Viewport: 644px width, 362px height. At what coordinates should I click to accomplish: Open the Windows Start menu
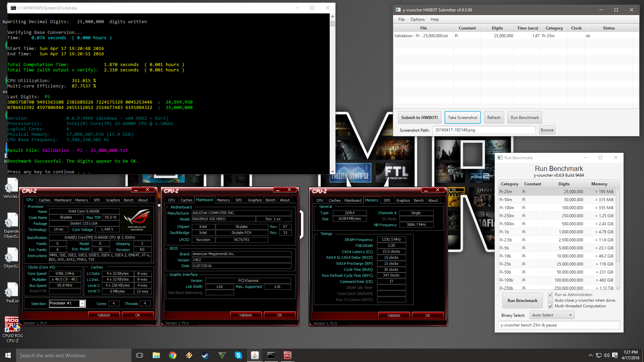[8, 355]
